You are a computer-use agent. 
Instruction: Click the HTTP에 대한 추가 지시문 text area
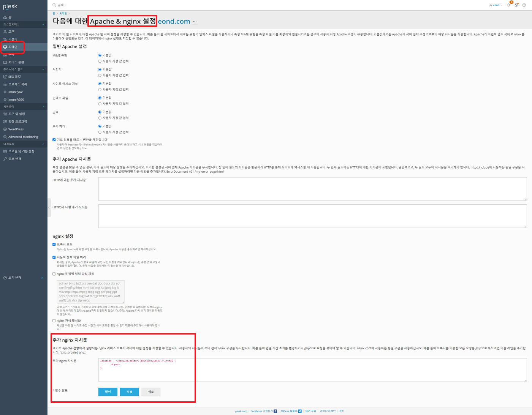(x=312, y=189)
